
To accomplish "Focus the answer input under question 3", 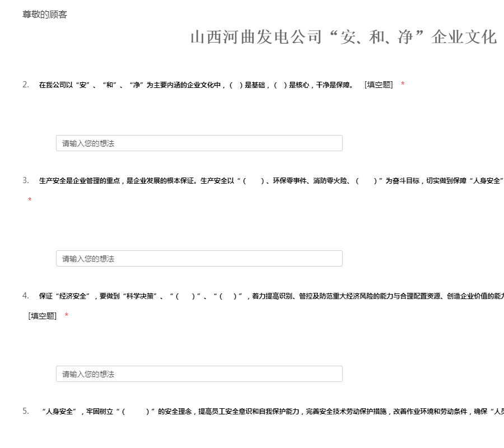I will point(199,259).
